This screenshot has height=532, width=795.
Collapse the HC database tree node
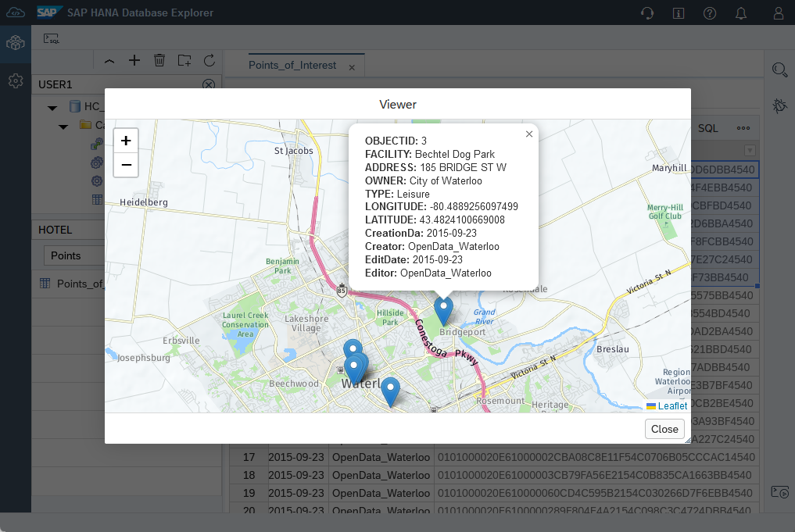(x=52, y=107)
